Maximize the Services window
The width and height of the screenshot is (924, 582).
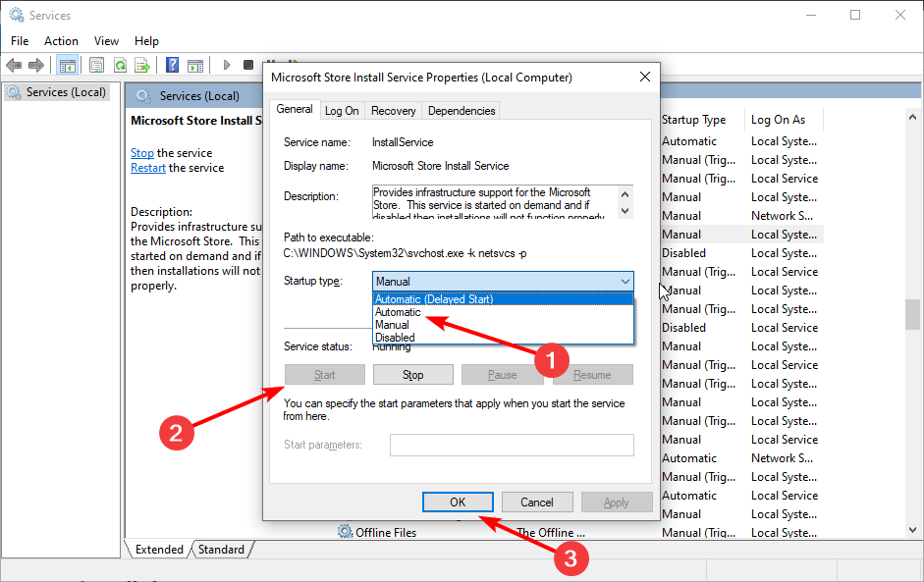tap(855, 15)
